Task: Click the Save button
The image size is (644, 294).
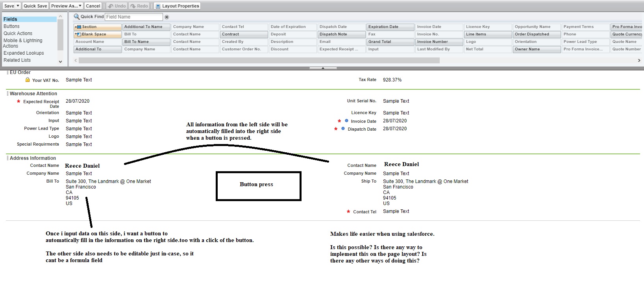Action: (9, 6)
